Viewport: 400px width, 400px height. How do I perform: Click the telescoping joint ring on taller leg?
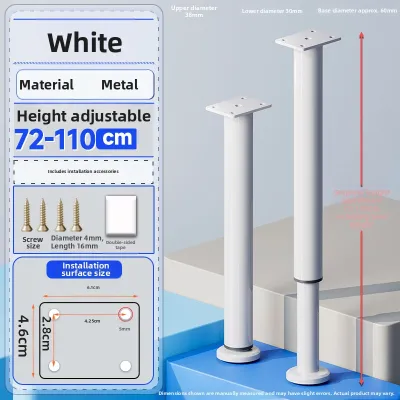click(308, 280)
